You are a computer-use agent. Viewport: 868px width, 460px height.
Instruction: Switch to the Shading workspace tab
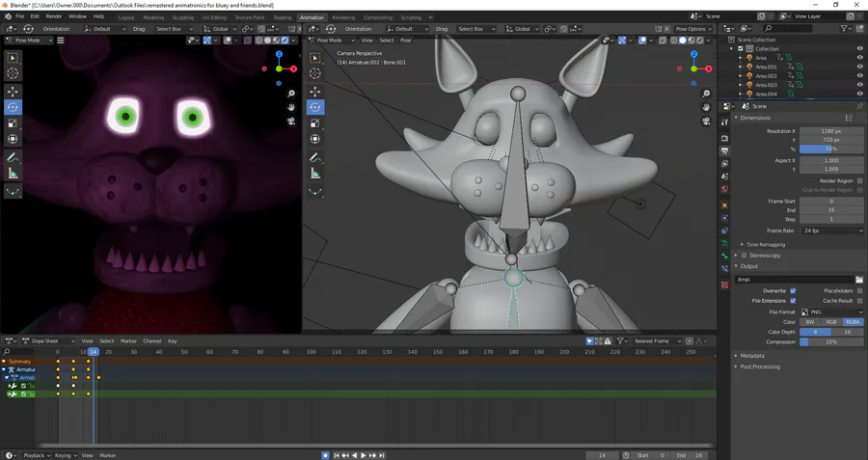click(282, 17)
